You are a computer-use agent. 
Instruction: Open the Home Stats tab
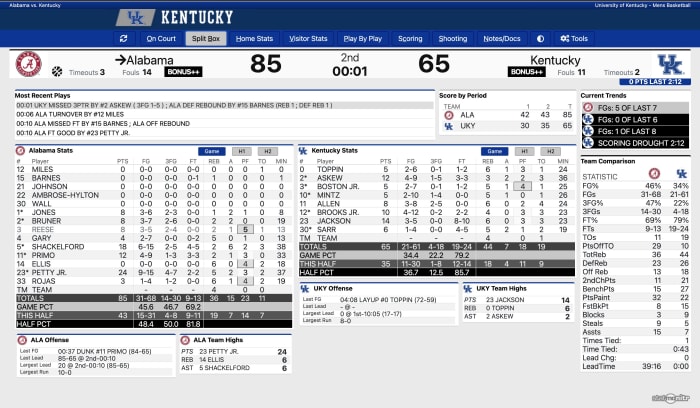pos(254,39)
